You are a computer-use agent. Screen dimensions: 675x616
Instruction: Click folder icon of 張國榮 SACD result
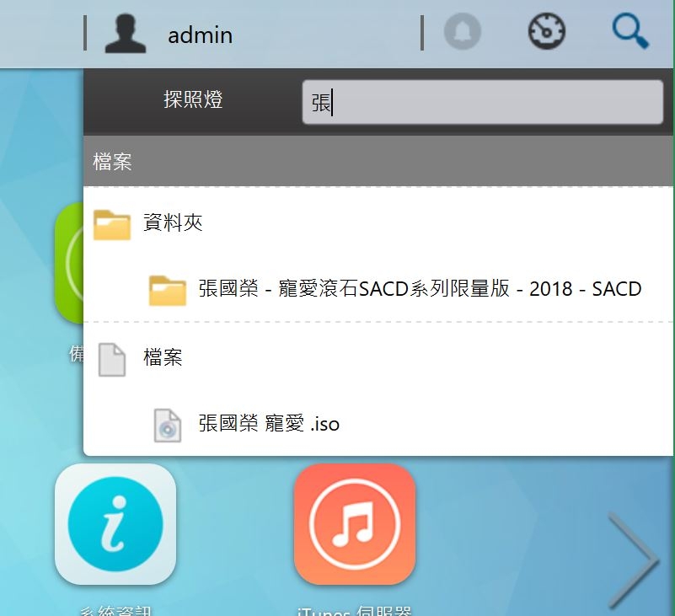coord(168,290)
